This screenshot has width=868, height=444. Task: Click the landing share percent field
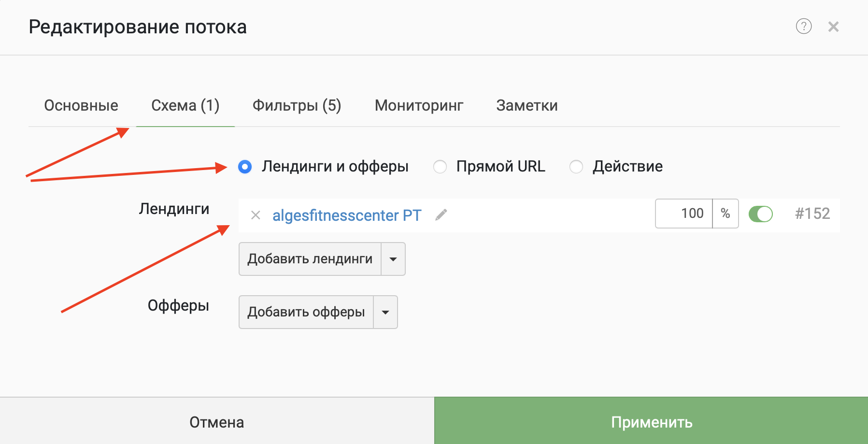pos(684,214)
